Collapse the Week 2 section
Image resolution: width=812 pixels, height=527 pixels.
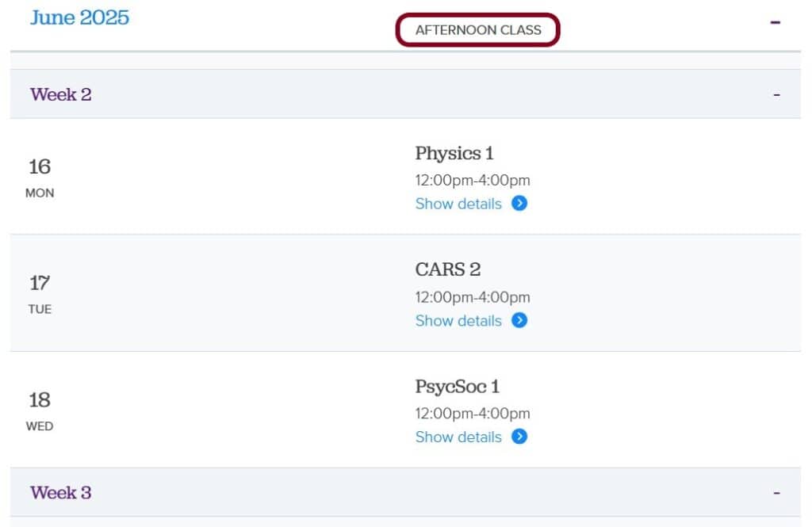(776, 94)
